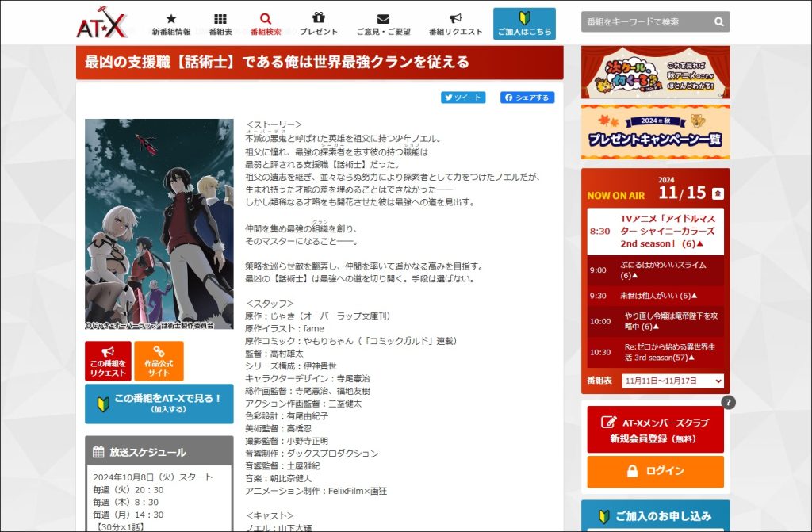Click the ご意見・ご要望 envelope icon
Image resolution: width=812 pixels, height=532 pixels.
coord(383,18)
